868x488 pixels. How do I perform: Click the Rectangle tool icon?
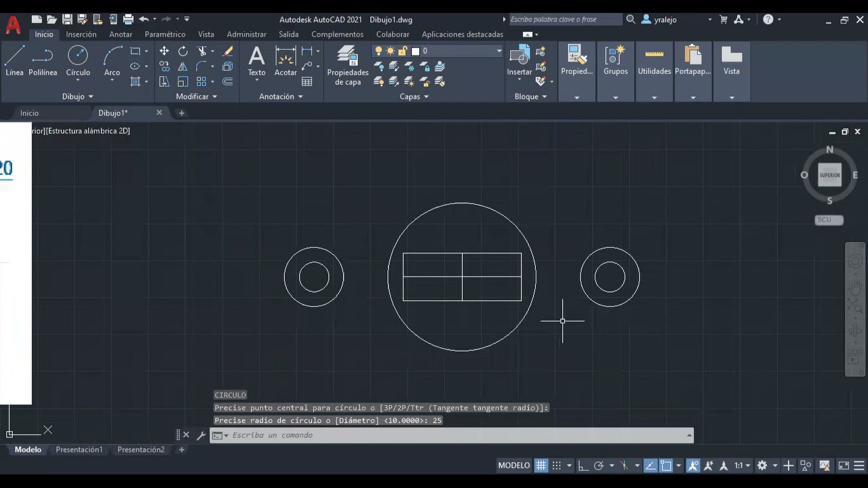click(136, 51)
